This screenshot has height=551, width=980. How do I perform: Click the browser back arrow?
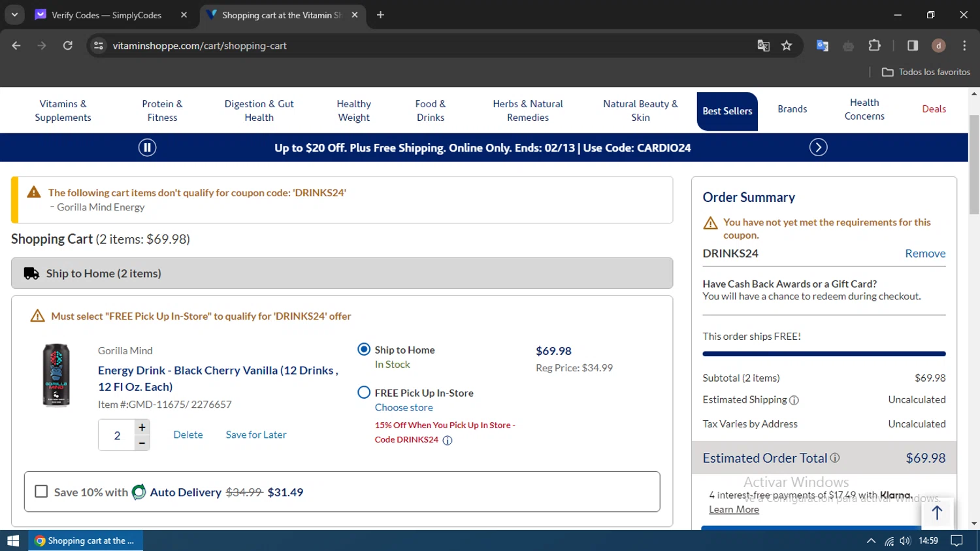16,46
